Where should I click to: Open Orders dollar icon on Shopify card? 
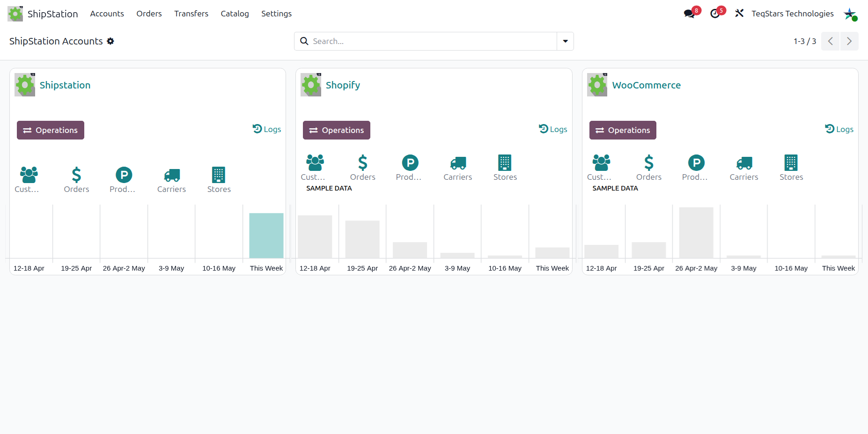click(362, 163)
